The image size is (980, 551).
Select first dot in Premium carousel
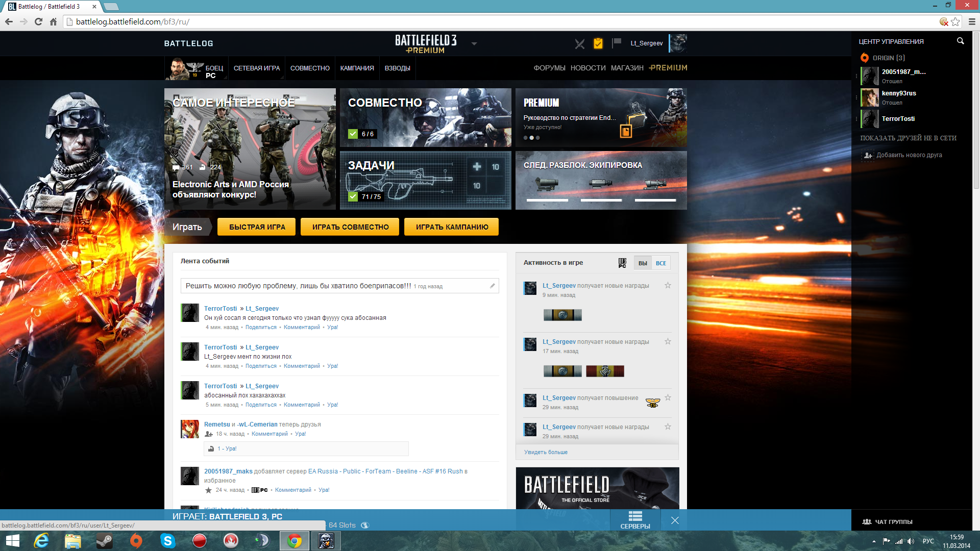525,138
